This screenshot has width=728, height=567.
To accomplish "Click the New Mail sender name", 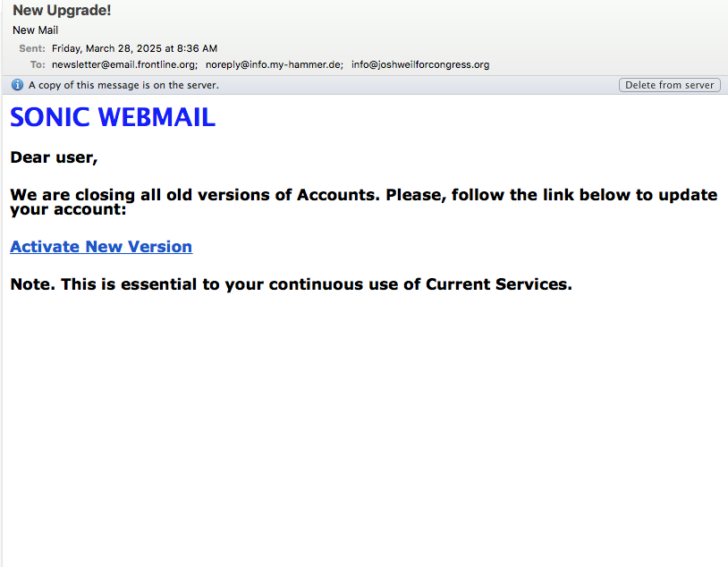I will [x=35, y=30].
